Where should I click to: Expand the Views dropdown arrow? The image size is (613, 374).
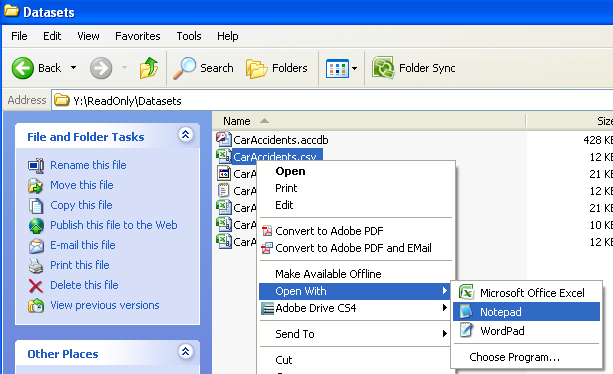click(x=354, y=68)
